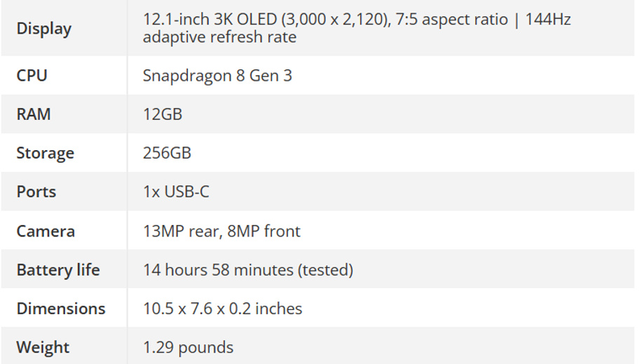The height and width of the screenshot is (364, 644).
Task: Click the Weight row label
Action: click(43, 349)
